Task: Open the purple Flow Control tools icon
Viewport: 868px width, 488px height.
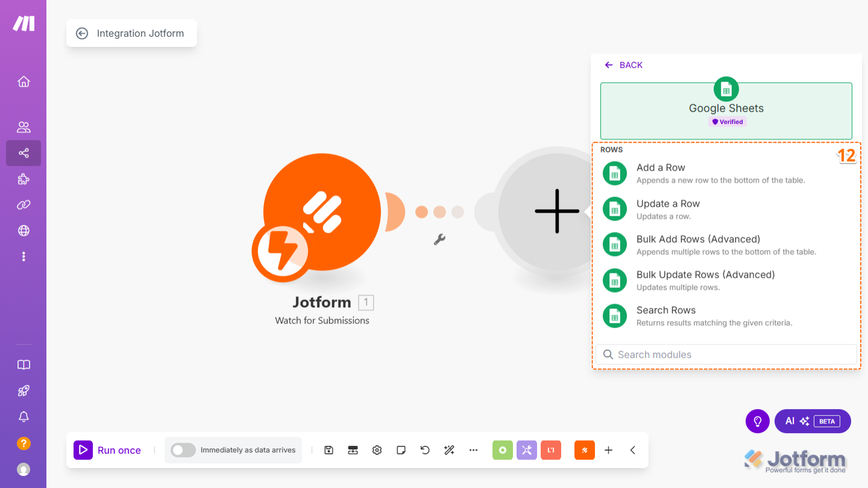Action: point(527,450)
